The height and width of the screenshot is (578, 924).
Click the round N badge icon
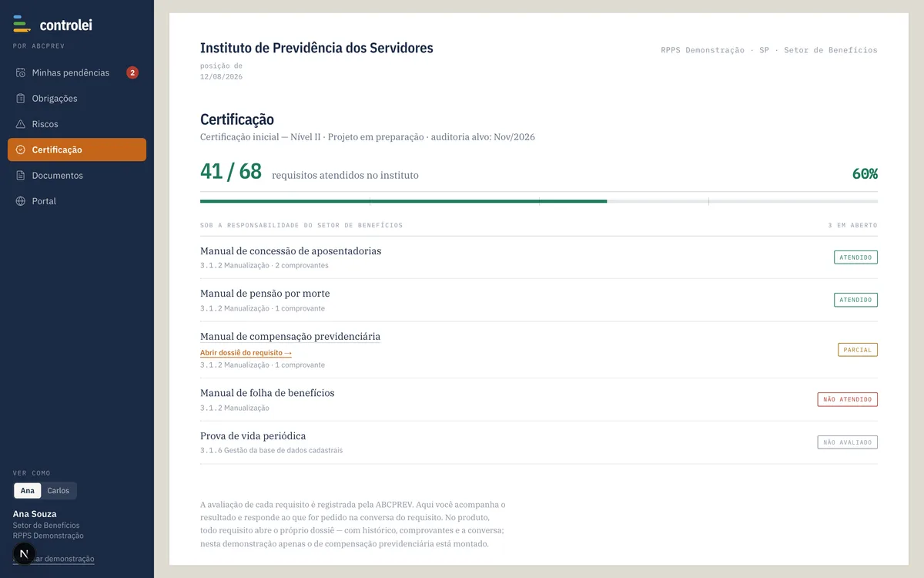[x=24, y=553]
